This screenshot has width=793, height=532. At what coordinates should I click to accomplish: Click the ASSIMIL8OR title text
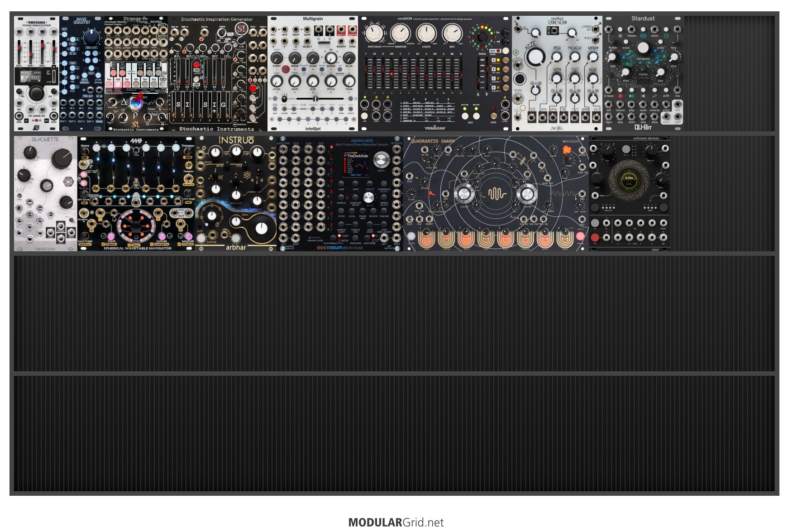[x=362, y=141]
